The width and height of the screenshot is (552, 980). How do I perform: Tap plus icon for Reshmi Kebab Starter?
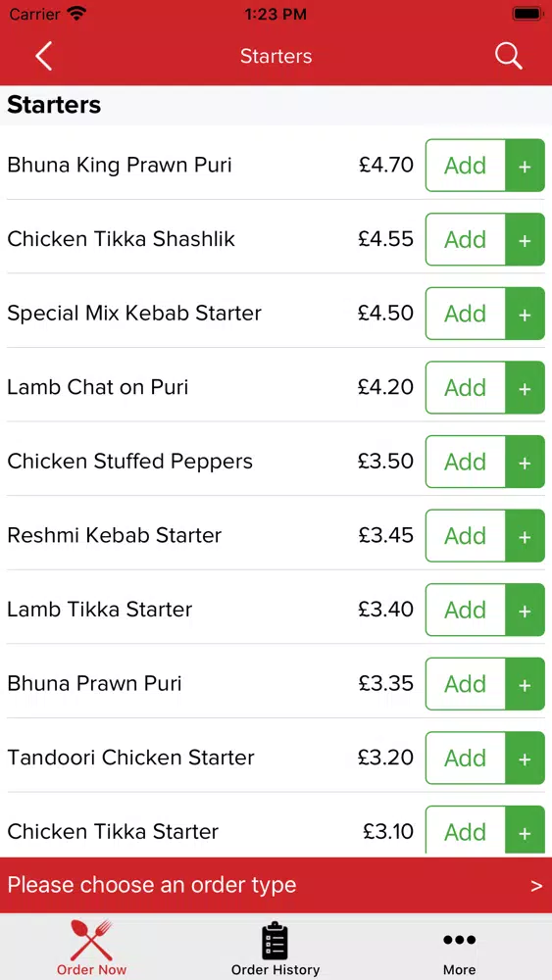525,536
